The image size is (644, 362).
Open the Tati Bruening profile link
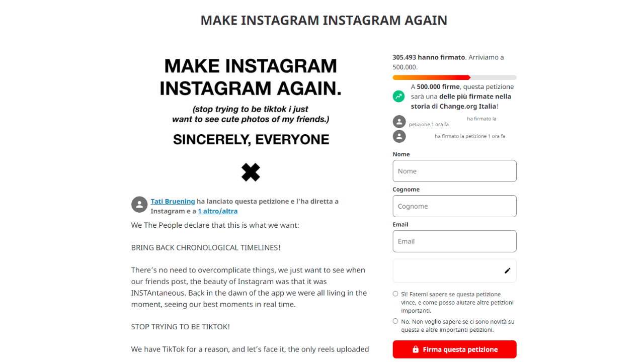tap(173, 201)
